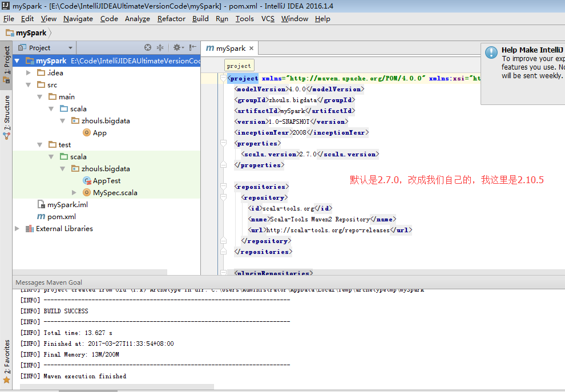The image size is (565, 392).
Task: Toggle the 7: Structure tool window tab
Action: [6, 118]
